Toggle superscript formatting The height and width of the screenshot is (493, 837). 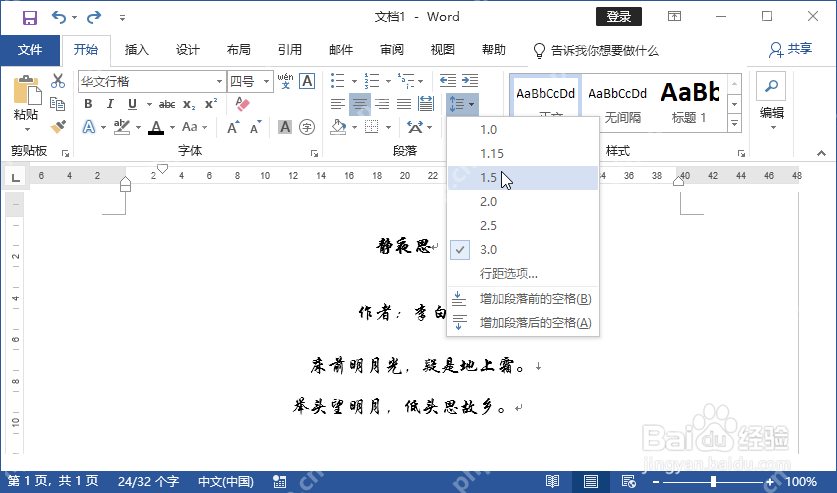(x=211, y=104)
